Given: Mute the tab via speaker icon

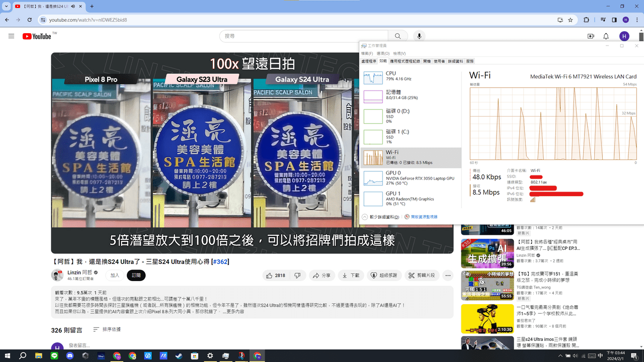Looking at the screenshot, I should tap(73, 7).
